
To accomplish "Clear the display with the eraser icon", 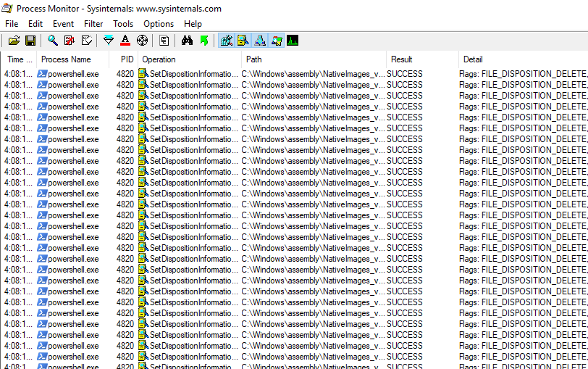I will coord(87,41).
